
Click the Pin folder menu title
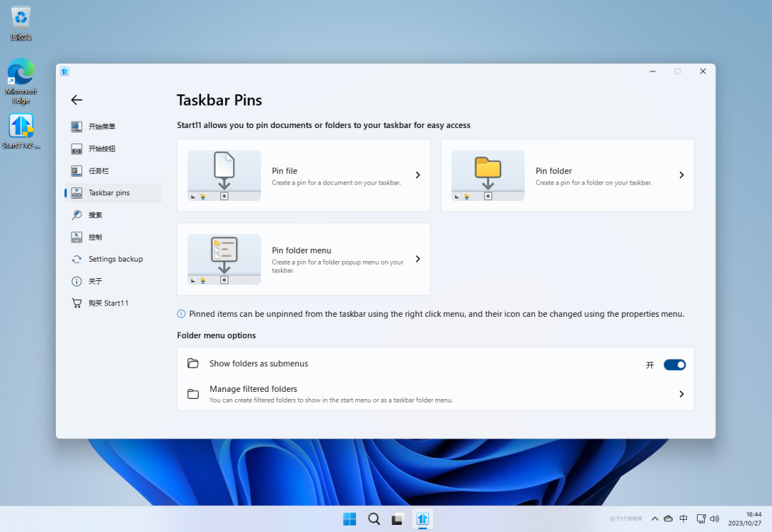tap(302, 250)
